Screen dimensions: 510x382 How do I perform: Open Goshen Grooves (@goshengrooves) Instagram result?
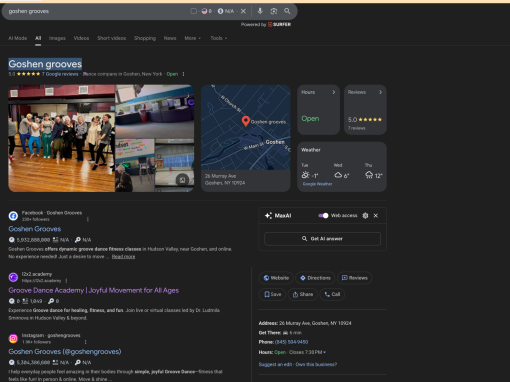pos(65,352)
